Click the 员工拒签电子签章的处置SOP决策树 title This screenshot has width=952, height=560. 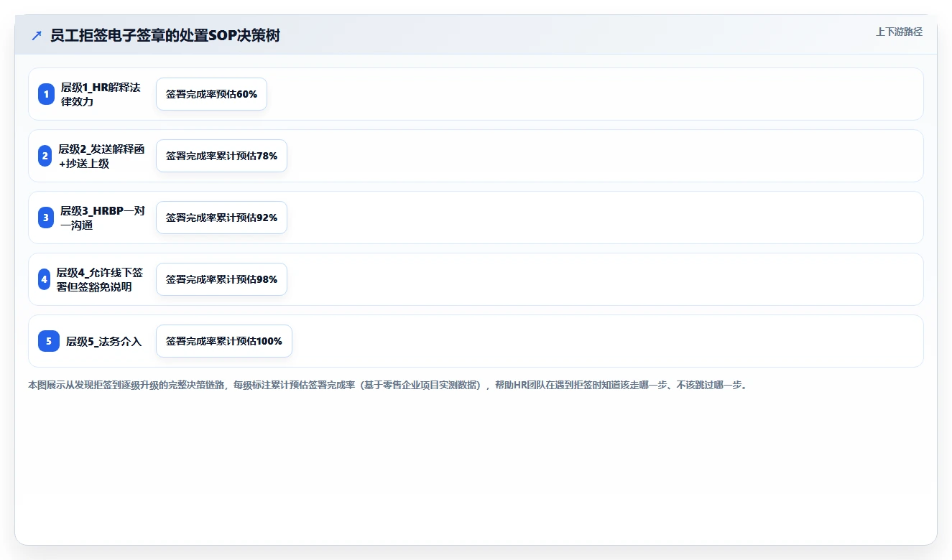point(165,36)
